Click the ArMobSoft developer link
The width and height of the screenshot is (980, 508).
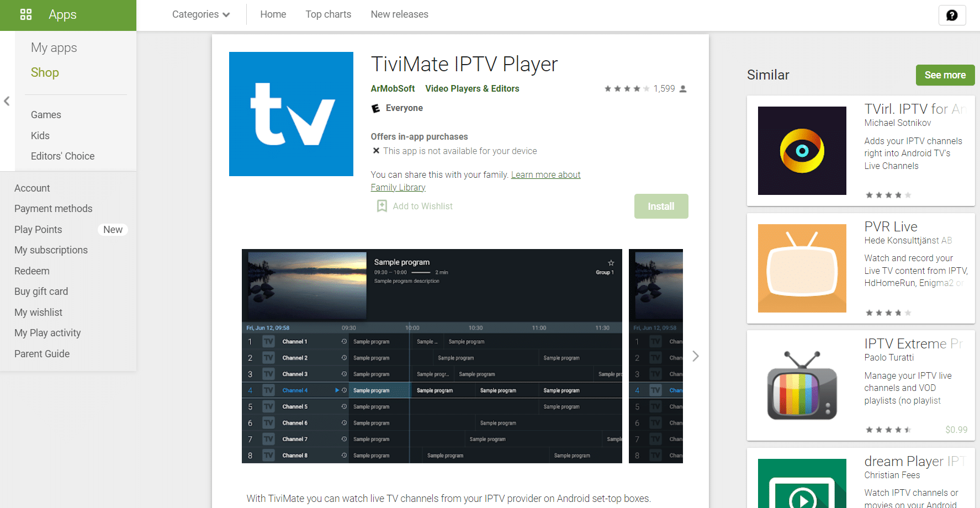(393, 88)
